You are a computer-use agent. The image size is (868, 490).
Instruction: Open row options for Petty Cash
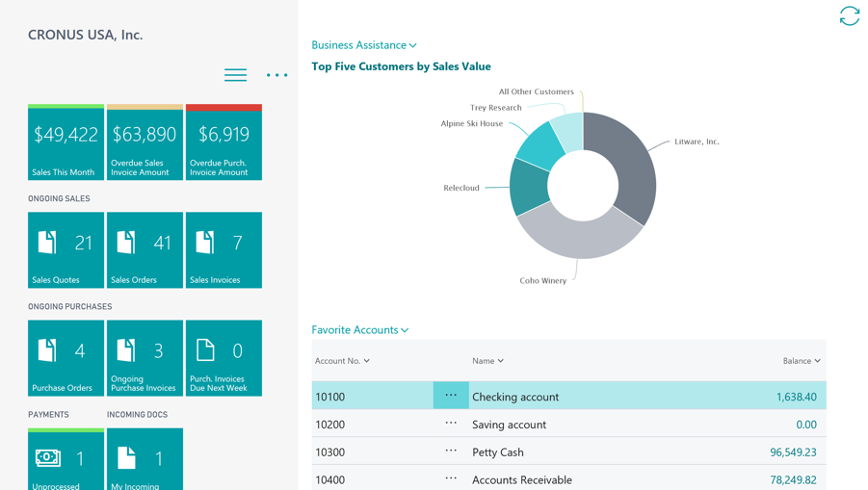tap(451, 451)
